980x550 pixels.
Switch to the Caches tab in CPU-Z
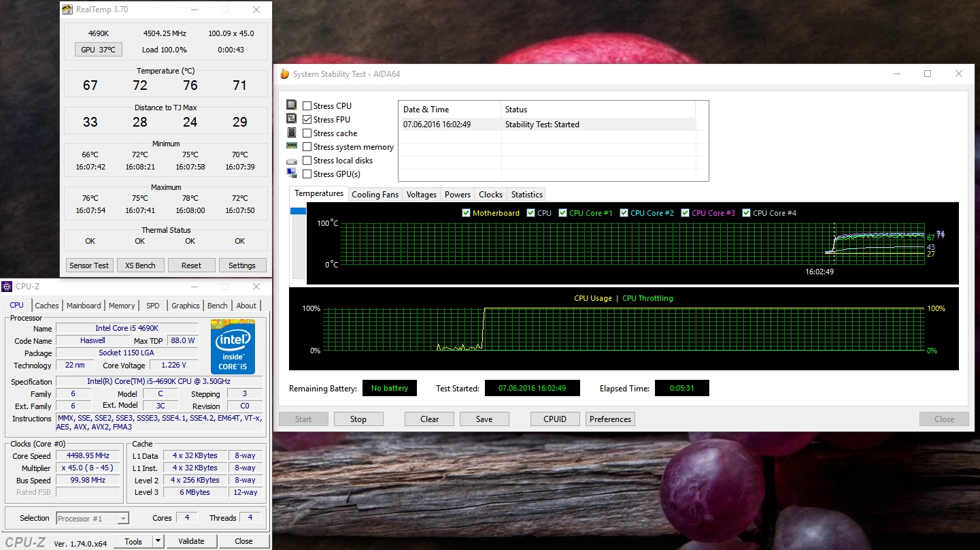tap(47, 306)
